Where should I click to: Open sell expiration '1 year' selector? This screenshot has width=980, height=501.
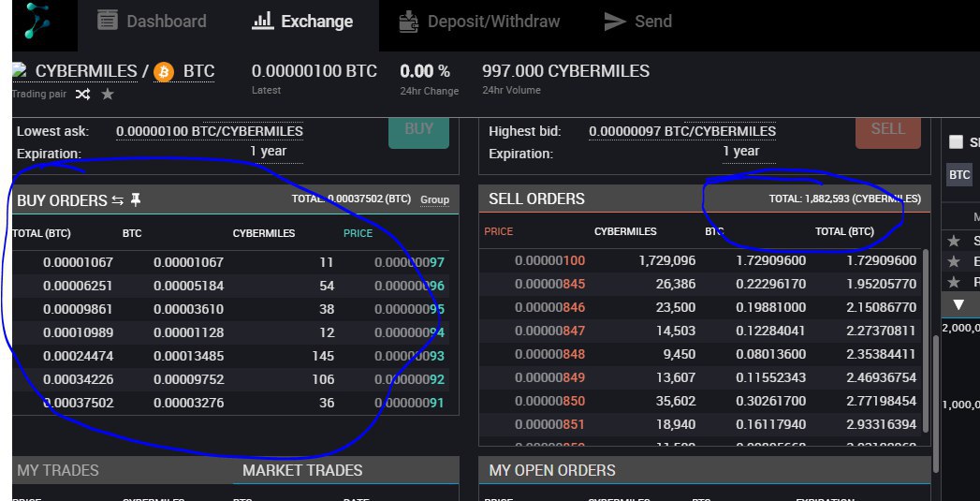click(741, 152)
